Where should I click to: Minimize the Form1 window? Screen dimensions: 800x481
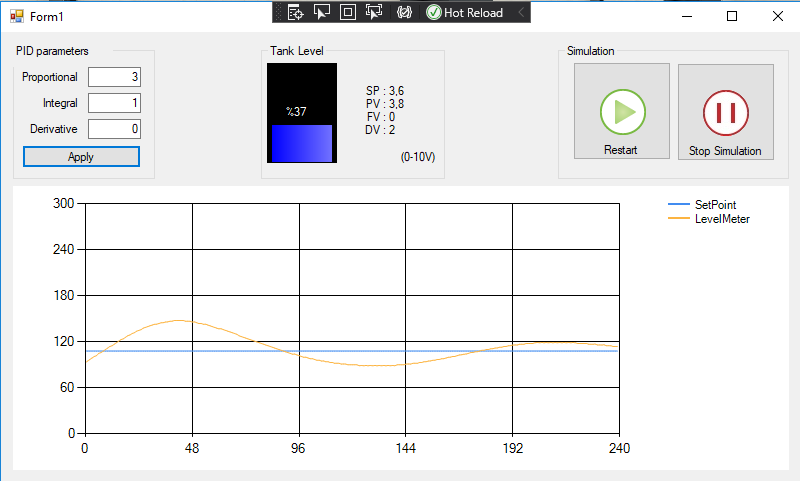coord(687,16)
